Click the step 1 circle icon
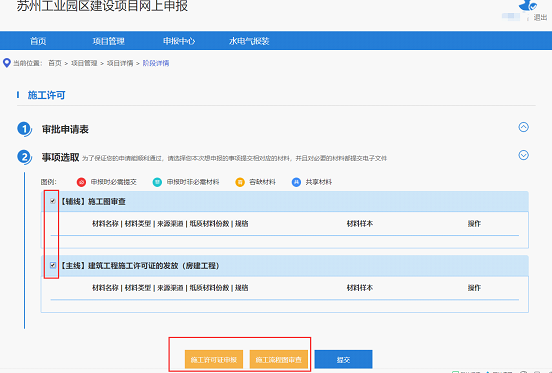 tap(24, 129)
